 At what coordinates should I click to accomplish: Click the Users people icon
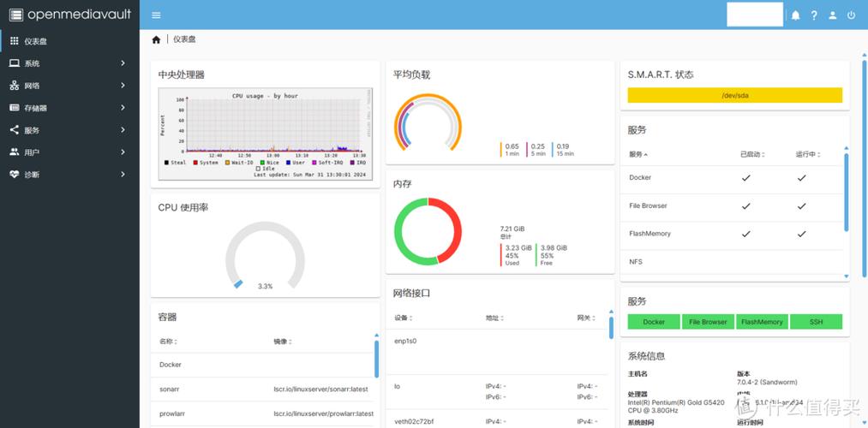pyautogui.click(x=15, y=152)
